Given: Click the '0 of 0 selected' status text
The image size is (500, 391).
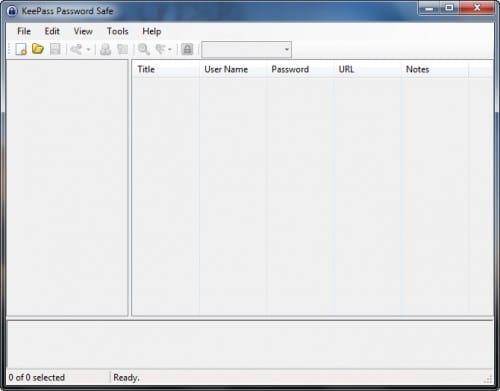Looking at the screenshot, I should pos(37,378).
